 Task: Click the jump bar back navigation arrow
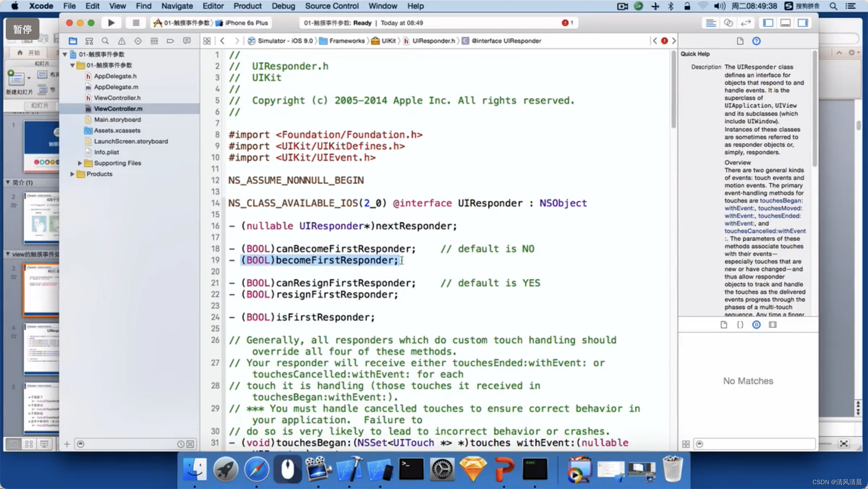point(222,41)
